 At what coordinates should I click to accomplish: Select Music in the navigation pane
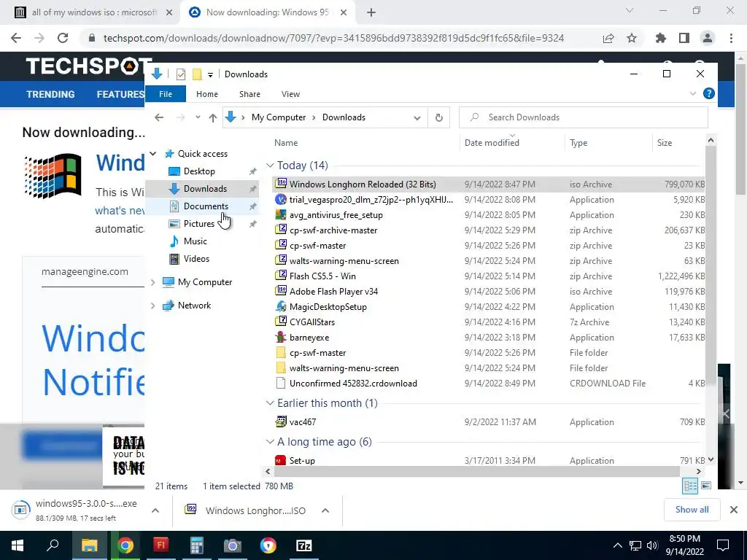[x=195, y=241]
